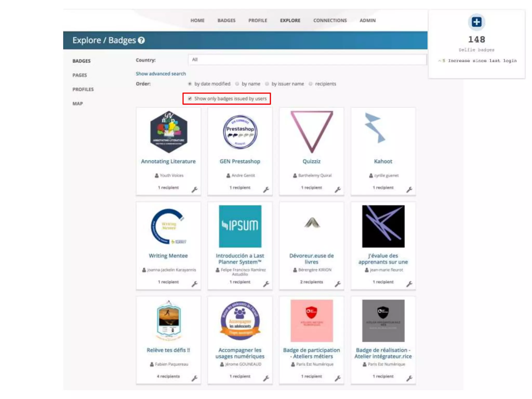The image size is (532, 399).
Task: Click wrench icon on Relève tes défis card
Action: pyautogui.click(x=195, y=378)
